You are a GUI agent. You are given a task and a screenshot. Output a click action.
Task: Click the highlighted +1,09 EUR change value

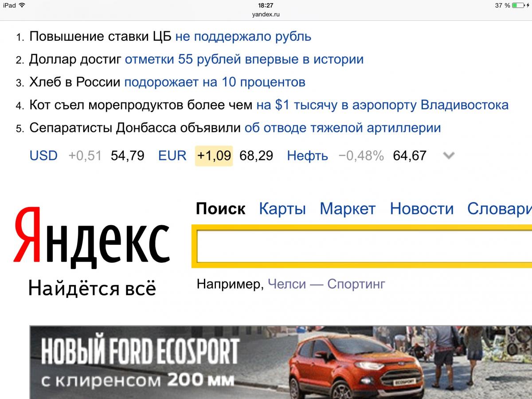(214, 156)
